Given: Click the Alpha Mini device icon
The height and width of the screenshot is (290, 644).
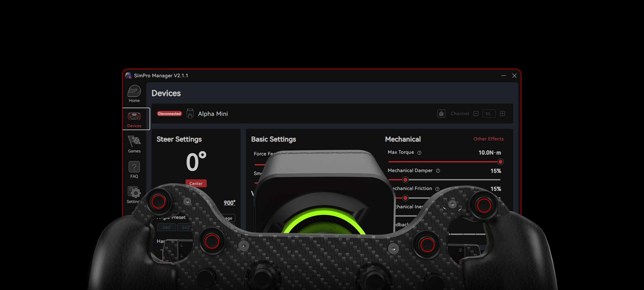Looking at the screenshot, I should (190, 114).
